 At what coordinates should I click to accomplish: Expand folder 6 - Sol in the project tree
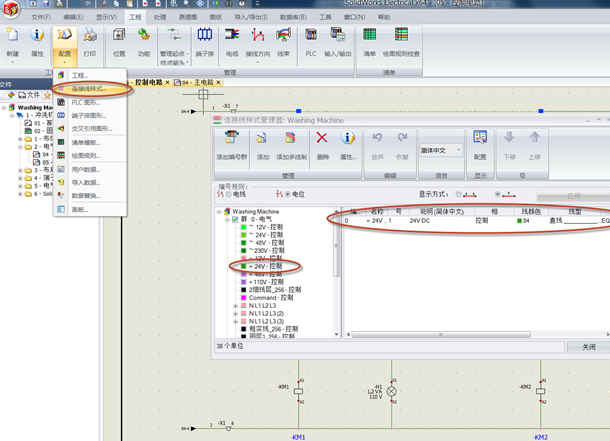point(20,194)
